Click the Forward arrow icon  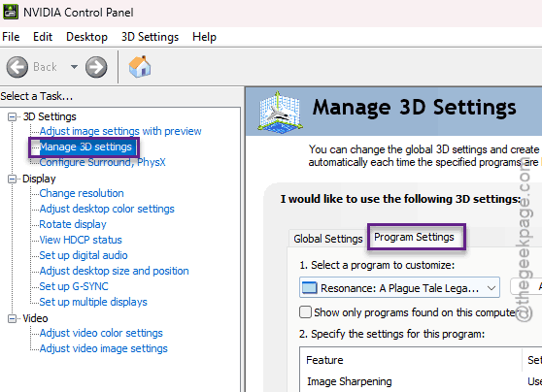(x=96, y=67)
